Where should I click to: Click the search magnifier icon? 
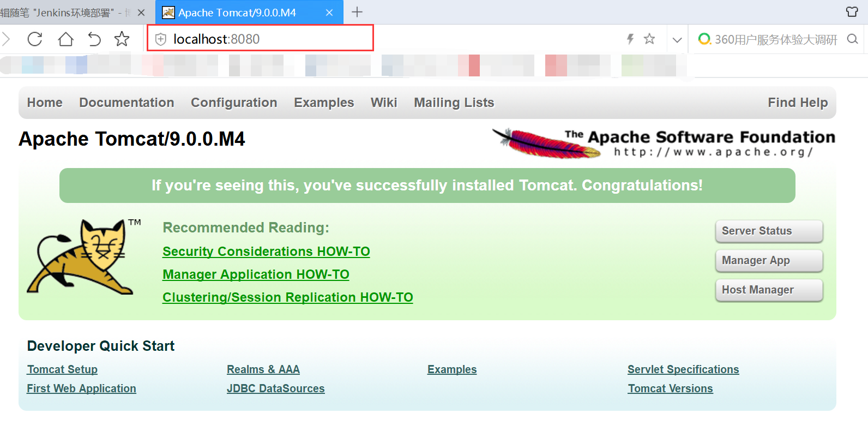(x=853, y=39)
